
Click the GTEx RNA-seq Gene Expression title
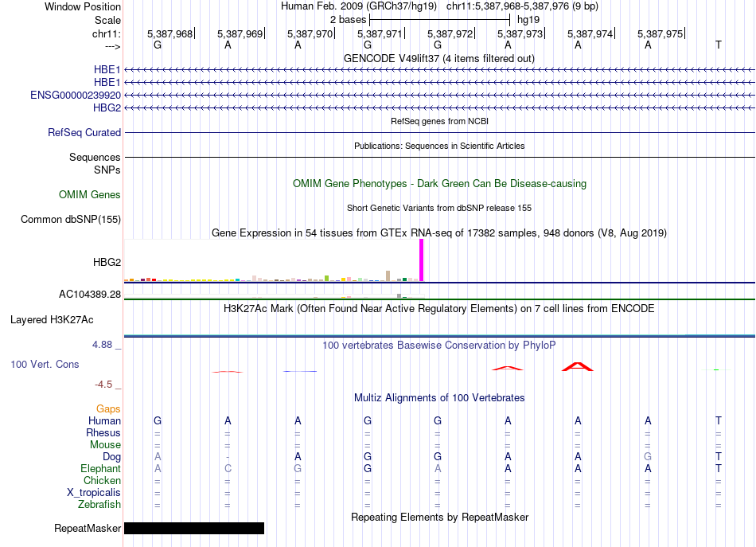click(439, 233)
